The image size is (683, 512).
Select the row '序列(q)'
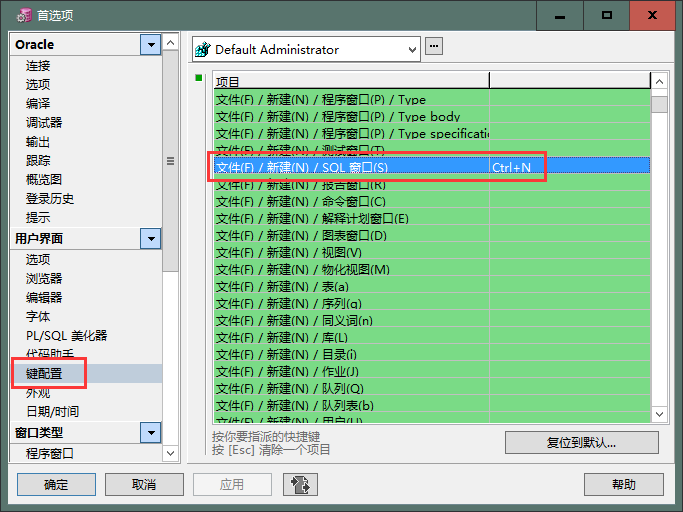(432, 304)
